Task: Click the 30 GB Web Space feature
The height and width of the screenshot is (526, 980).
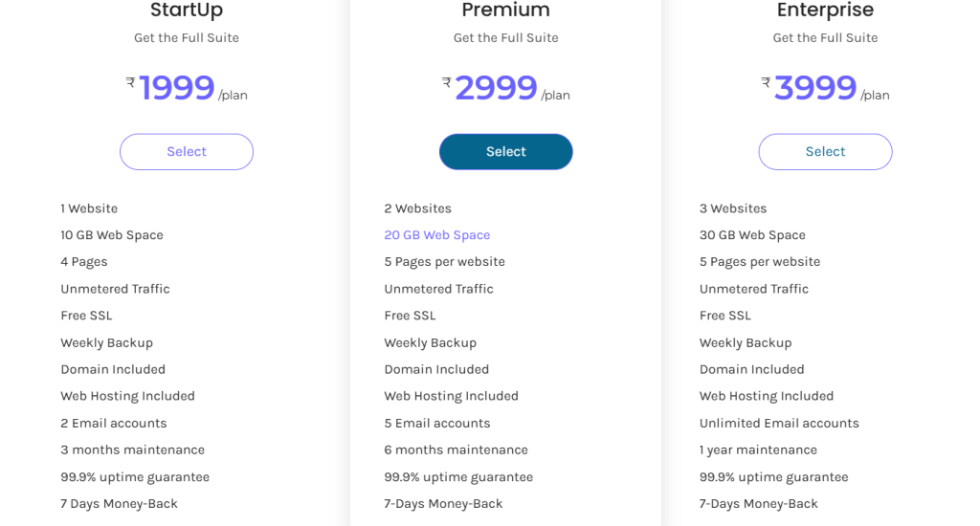Action: (752, 235)
